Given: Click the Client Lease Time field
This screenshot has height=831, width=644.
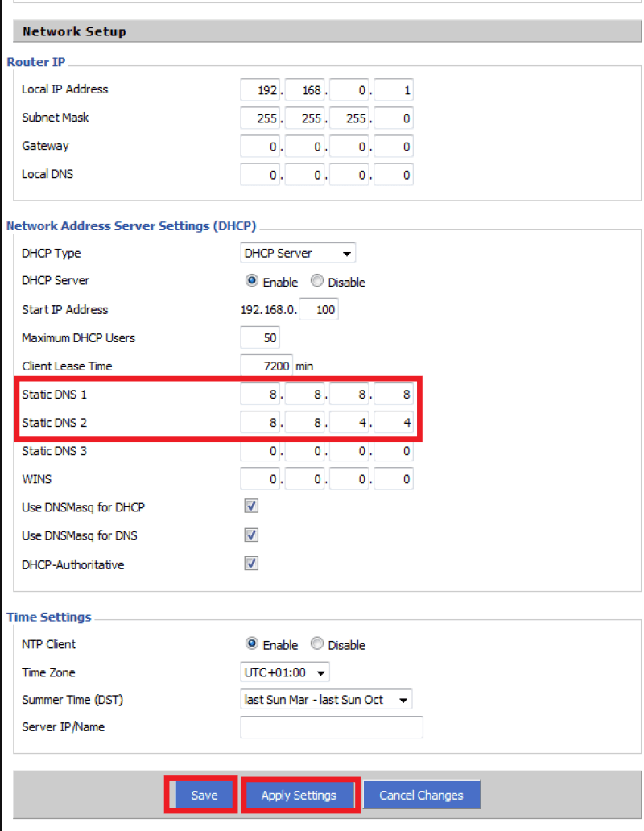Looking at the screenshot, I should [266, 366].
